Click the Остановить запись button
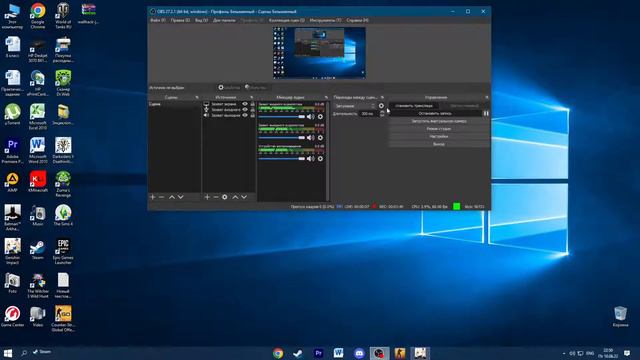The image size is (640, 360). pyautogui.click(x=435, y=113)
